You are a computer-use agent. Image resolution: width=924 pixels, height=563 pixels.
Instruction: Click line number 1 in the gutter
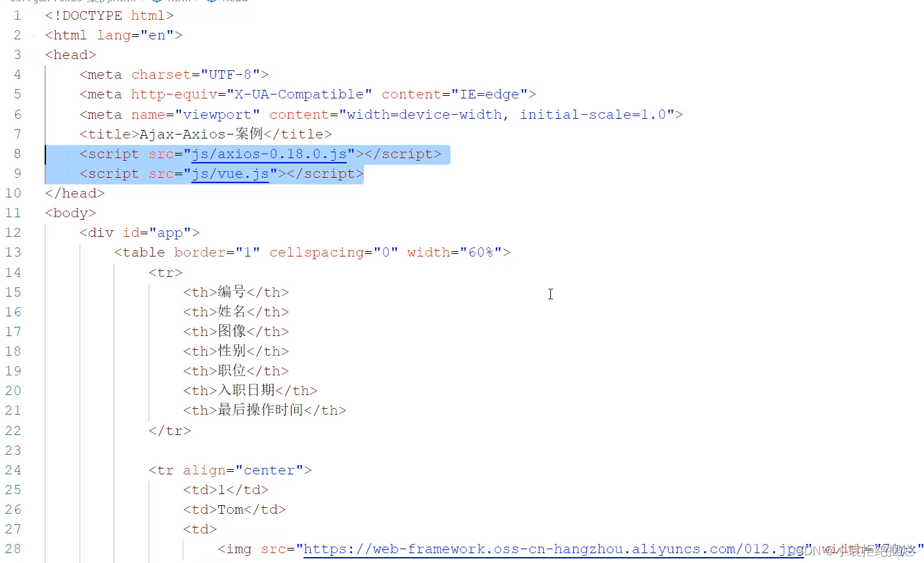pyautogui.click(x=17, y=16)
